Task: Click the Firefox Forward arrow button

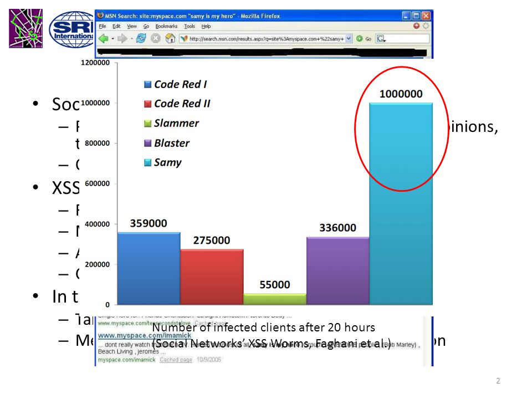Action: 122,39
